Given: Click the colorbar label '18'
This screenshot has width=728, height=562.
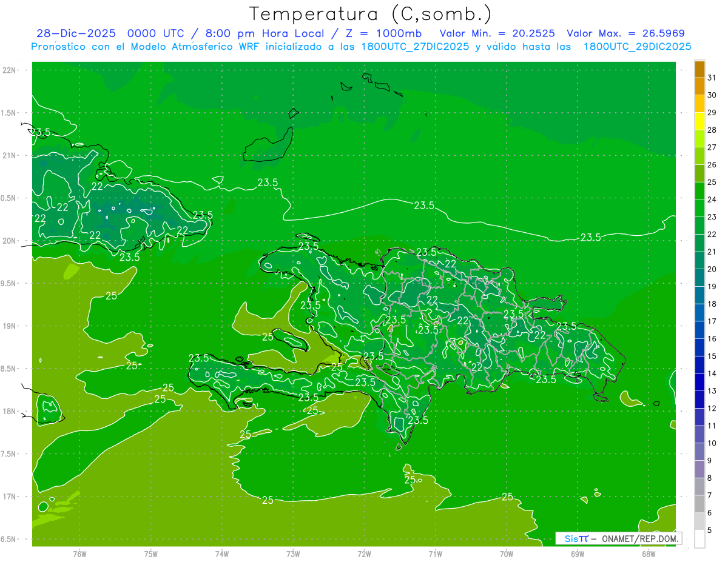Looking at the screenshot, I should [712, 304].
